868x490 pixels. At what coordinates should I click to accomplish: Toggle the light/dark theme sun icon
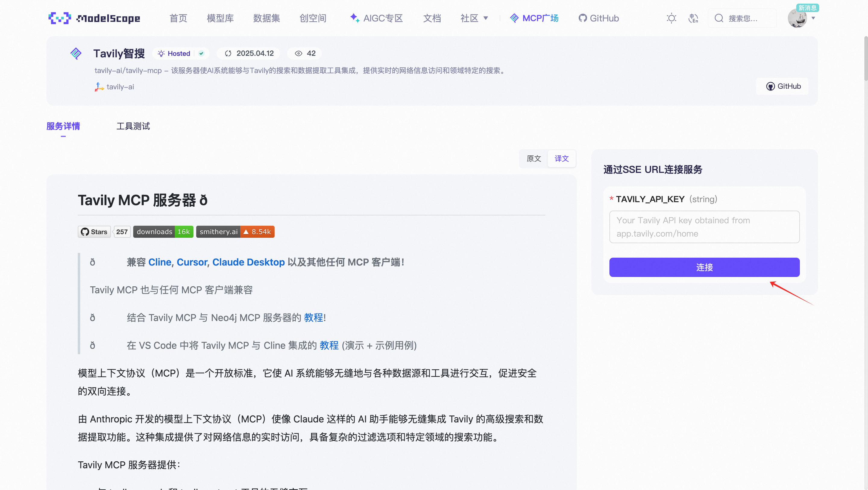click(671, 18)
